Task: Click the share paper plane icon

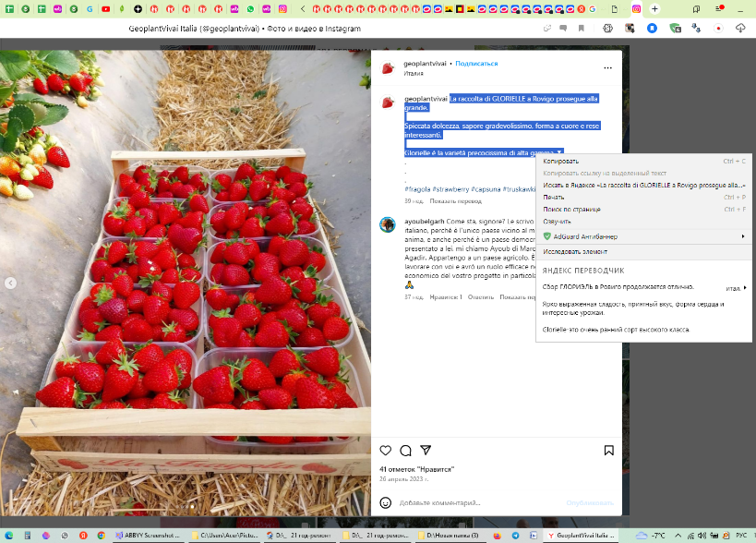Action: (426, 451)
